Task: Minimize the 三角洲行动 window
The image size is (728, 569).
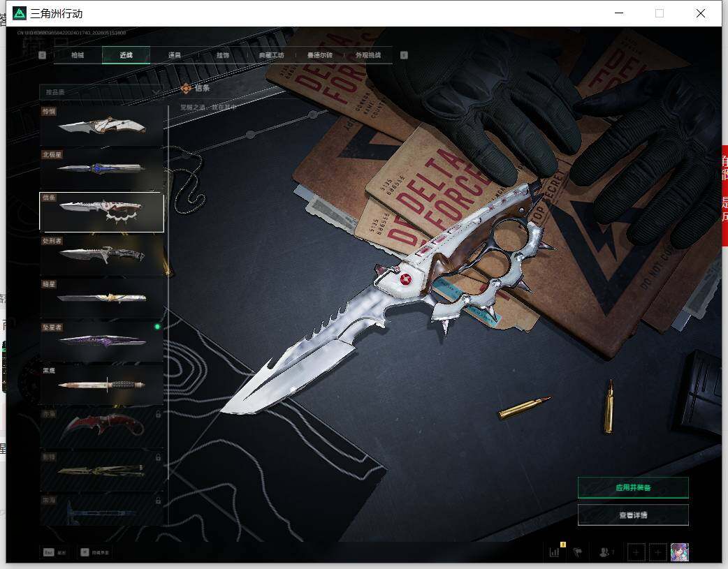Action: (619, 13)
